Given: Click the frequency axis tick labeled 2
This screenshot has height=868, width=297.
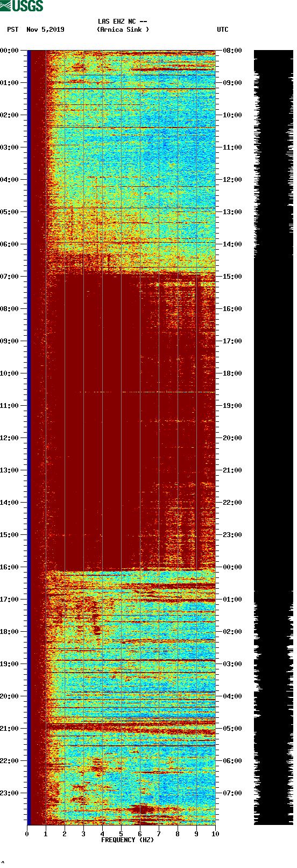Looking at the screenshot, I should pos(65,834).
